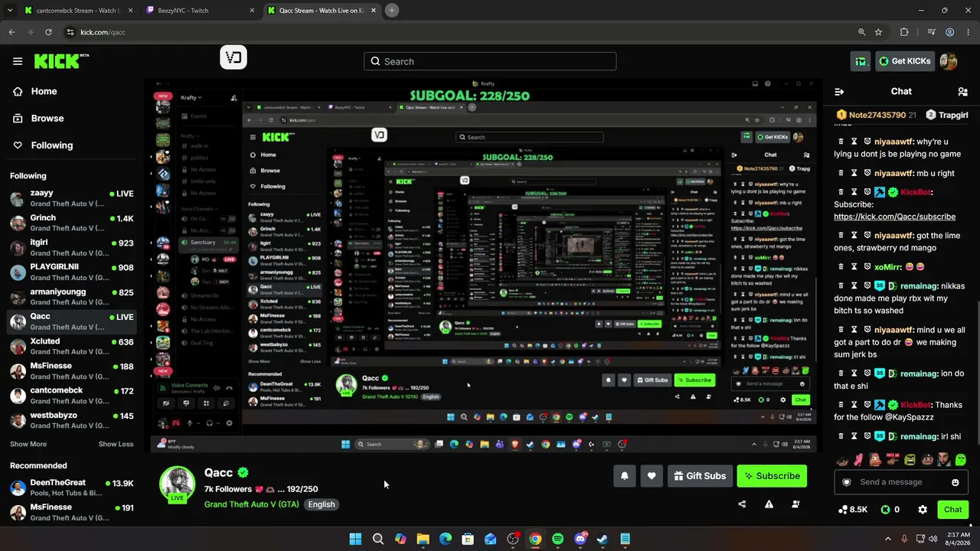Open the Kick hamburger sidebar menu

tap(18, 61)
